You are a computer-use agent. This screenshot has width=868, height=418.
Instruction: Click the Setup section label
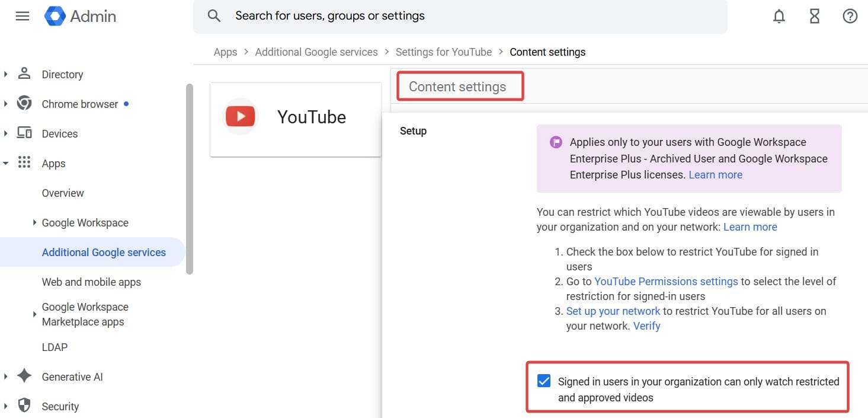pos(413,131)
